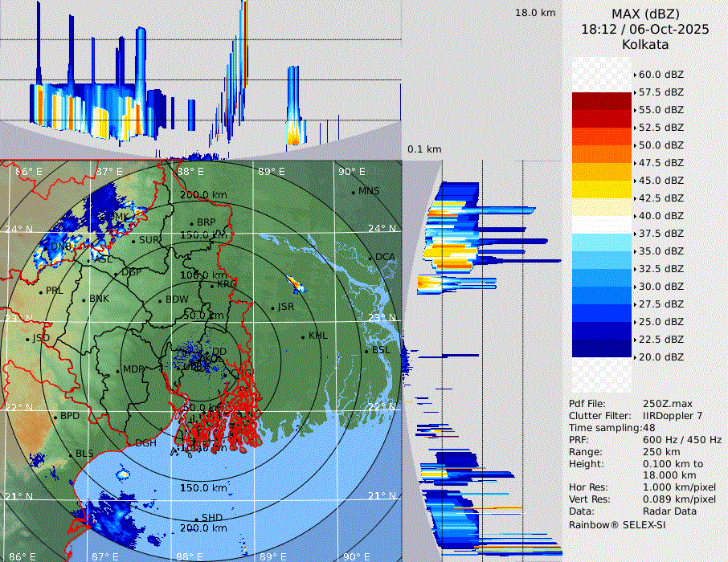Select the MDP station point
The width and height of the screenshot is (728, 562).
coord(118,370)
